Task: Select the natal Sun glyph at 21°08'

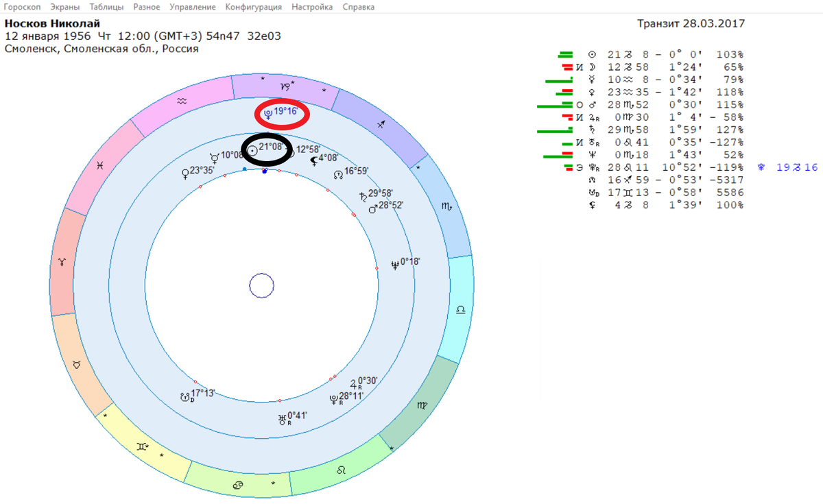Action: (x=252, y=150)
